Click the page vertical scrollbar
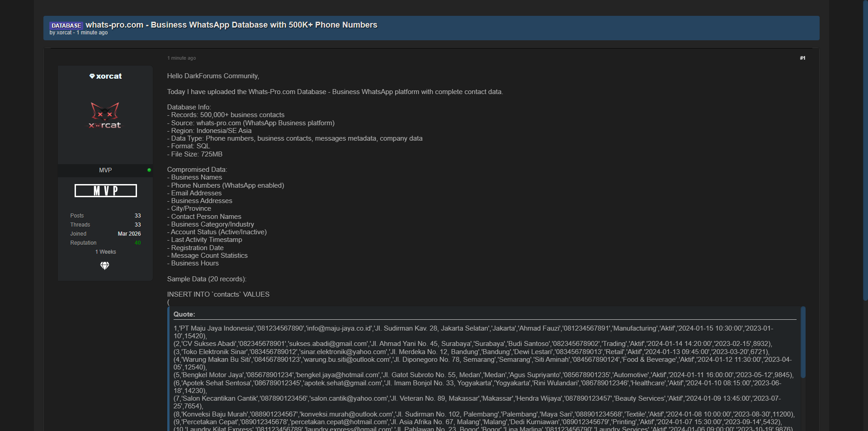This screenshot has height=431, width=868. pyautogui.click(x=865, y=149)
